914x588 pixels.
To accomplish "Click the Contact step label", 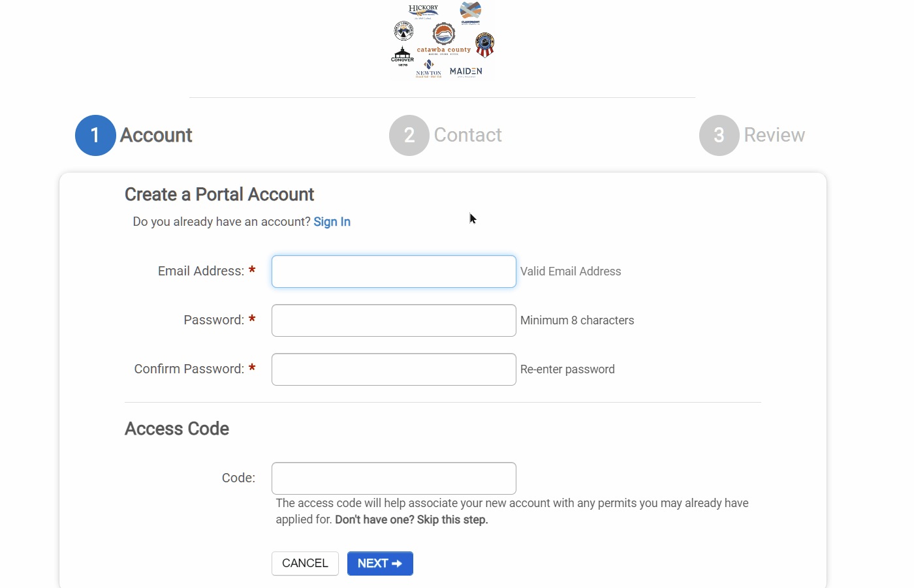I will (467, 135).
